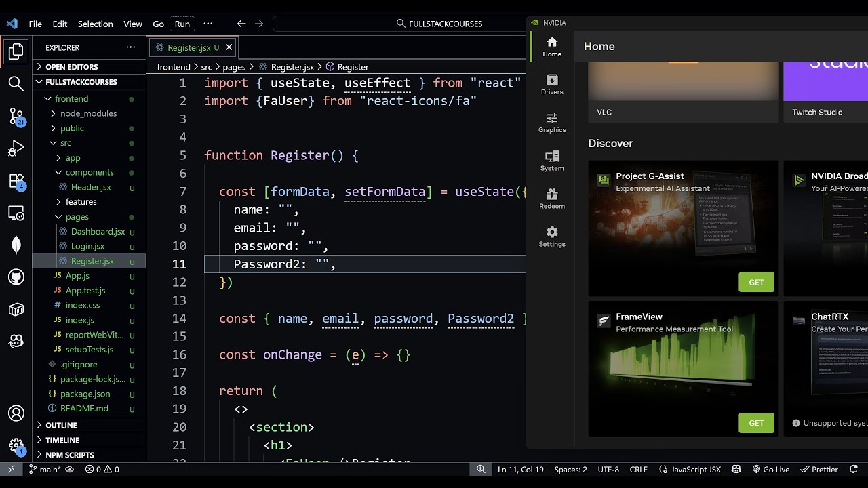Expand the Timeline section

point(89,440)
